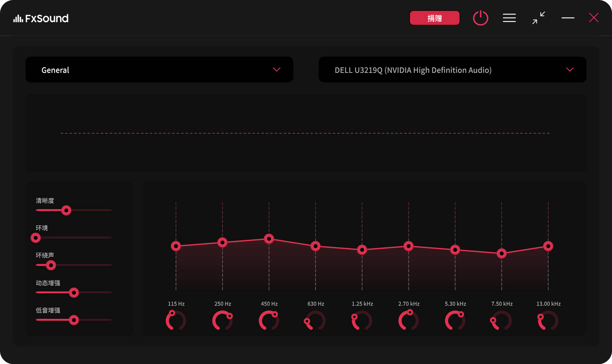Click the 7.50 kHz knob
The height and width of the screenshot is (364, 612).
click(x=502, y=320)
